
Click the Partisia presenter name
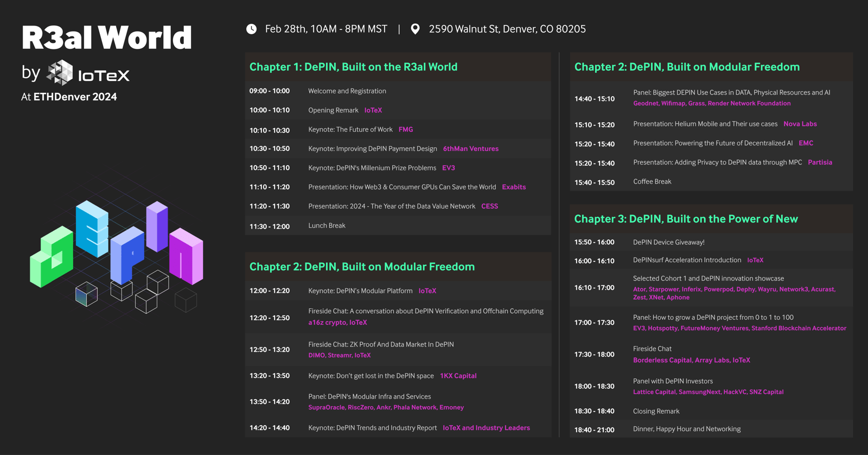[820, 162]
